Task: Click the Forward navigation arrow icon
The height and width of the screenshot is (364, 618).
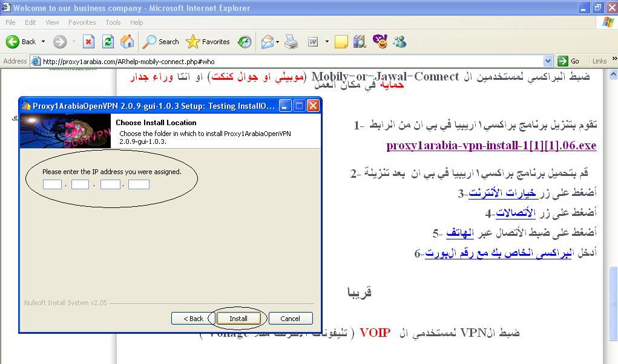Action: click(60, 41)
